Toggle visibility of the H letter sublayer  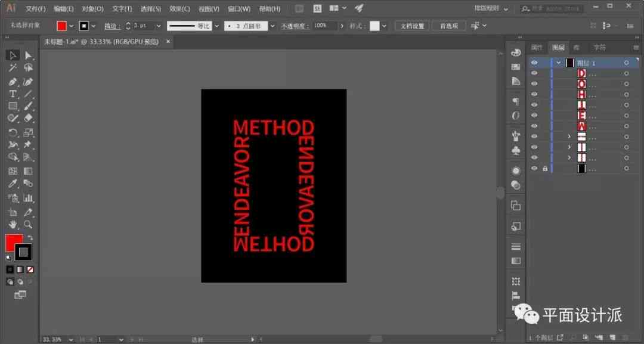(x=534, y=94)
